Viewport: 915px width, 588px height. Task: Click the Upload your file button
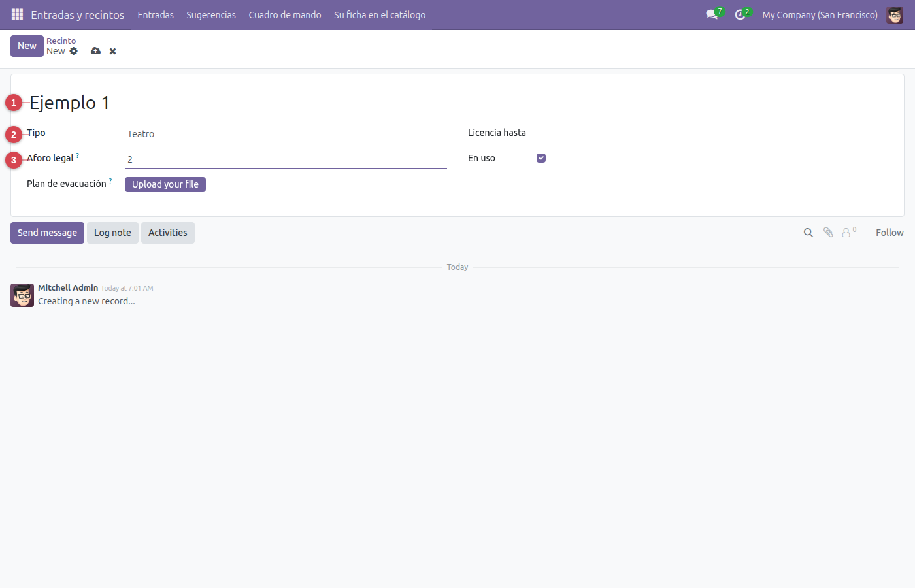(165, 184)
